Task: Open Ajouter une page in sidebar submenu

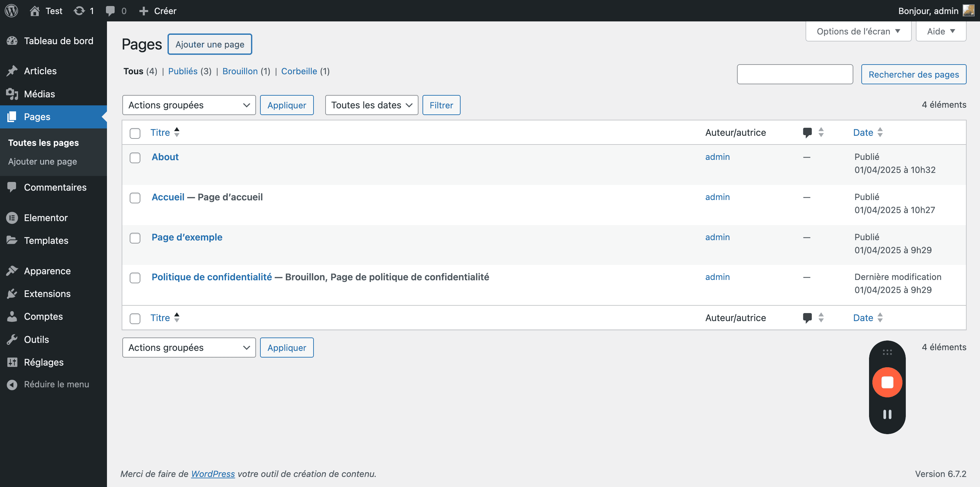Action: tap(42, 162)
